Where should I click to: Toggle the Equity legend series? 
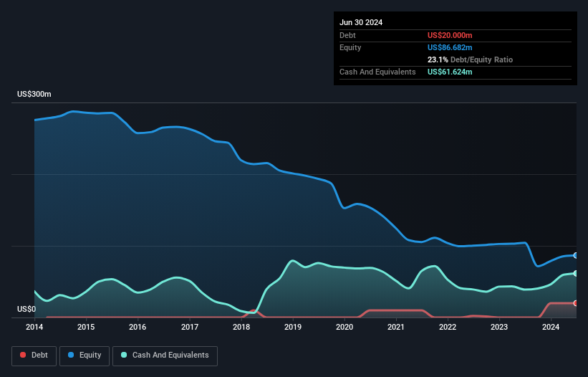pos(85,355)
